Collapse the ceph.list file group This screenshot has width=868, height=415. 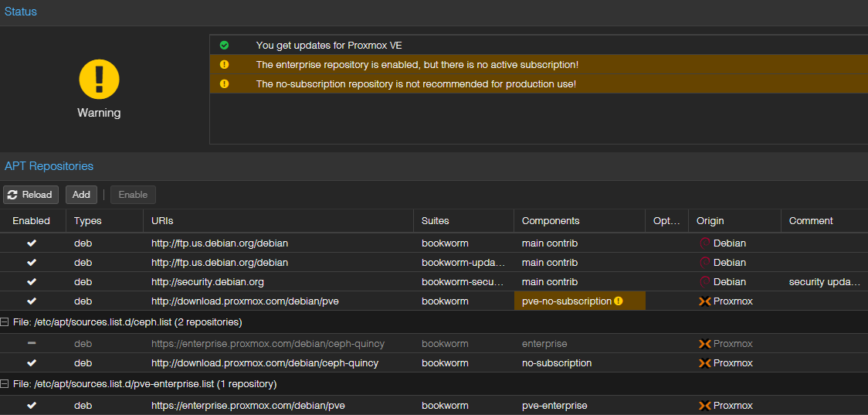[5, 322]
